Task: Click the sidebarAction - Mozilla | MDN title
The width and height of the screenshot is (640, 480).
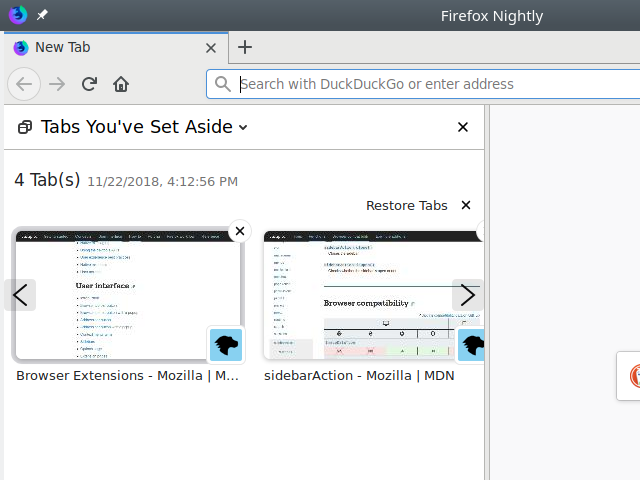Action: pos(359,376)
